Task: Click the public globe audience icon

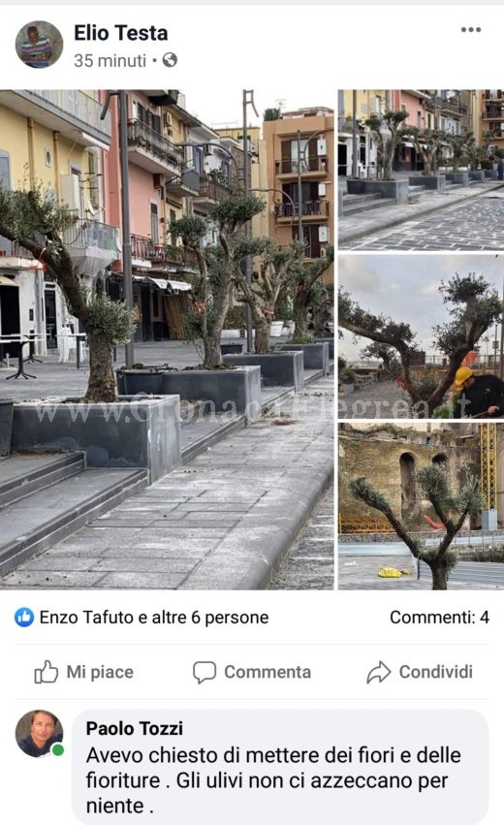Action: pyautogui.click(x=170, y=60)
